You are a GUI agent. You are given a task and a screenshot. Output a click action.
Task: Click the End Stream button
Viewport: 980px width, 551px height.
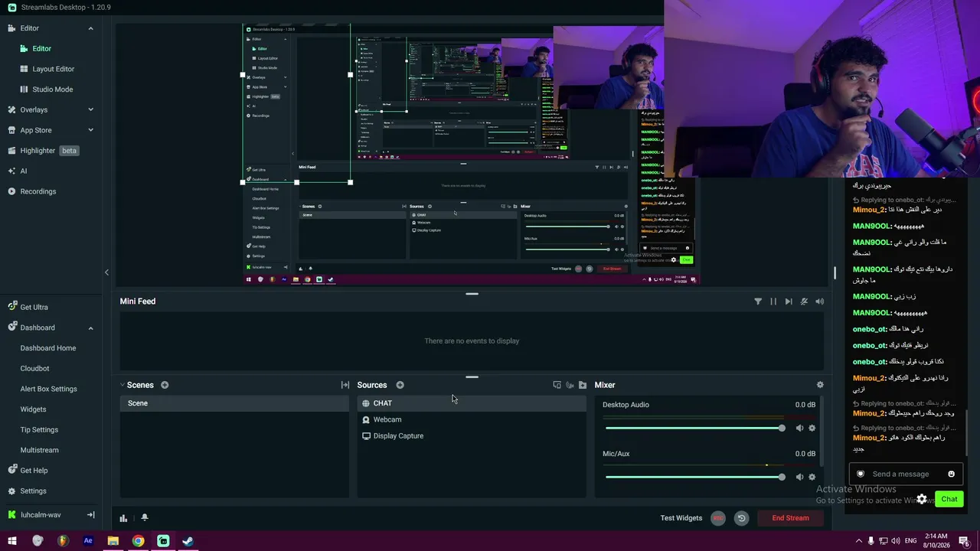coord(790,518)
